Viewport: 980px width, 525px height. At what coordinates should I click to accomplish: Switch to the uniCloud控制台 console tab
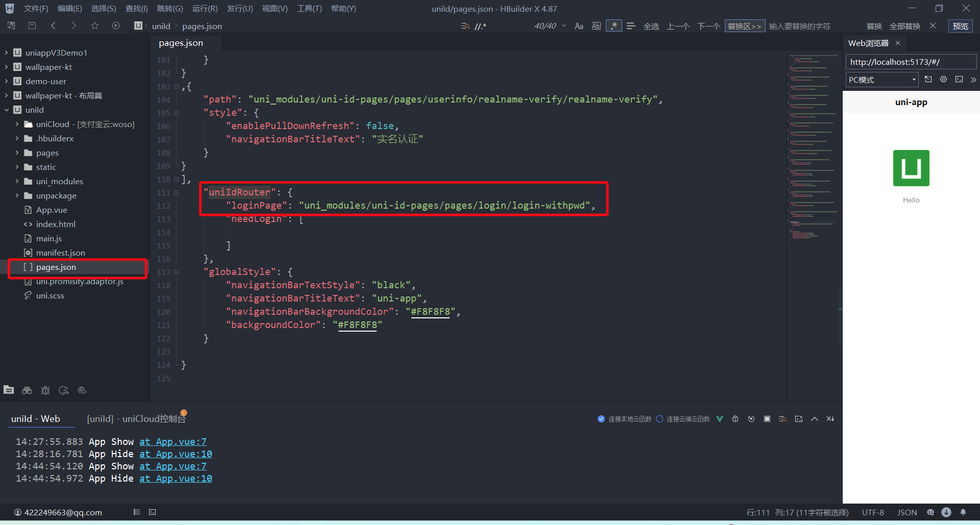[136, 419]
